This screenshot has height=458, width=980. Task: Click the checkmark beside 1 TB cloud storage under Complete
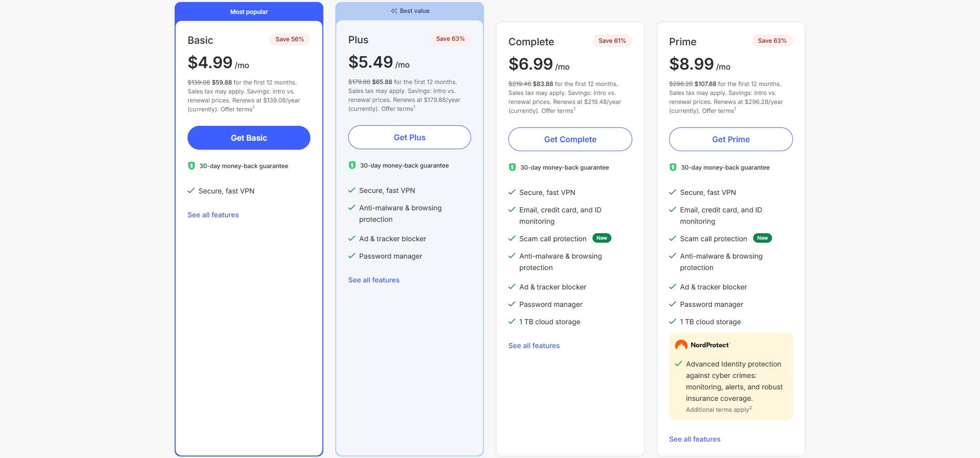(x=511, y=321)
